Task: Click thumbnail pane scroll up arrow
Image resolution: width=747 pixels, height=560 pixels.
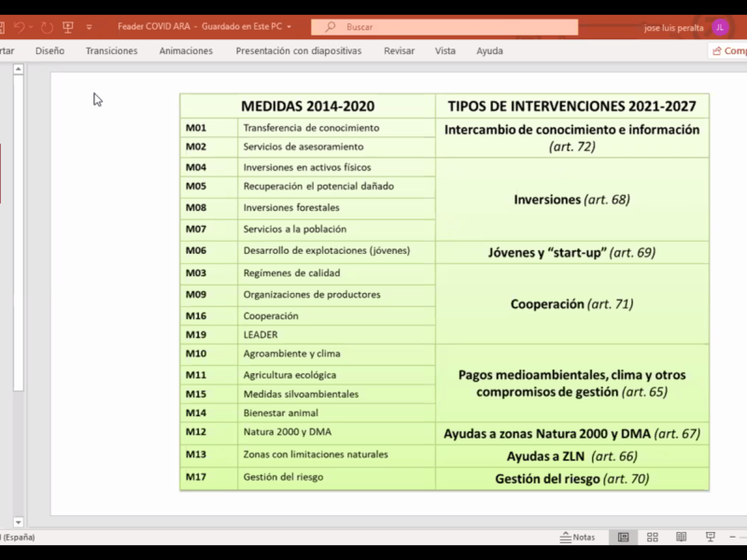Action: pos(18,69)
